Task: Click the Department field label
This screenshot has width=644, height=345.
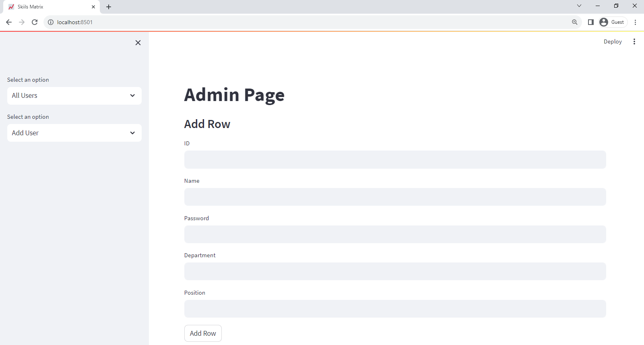Action: [200, 255]
